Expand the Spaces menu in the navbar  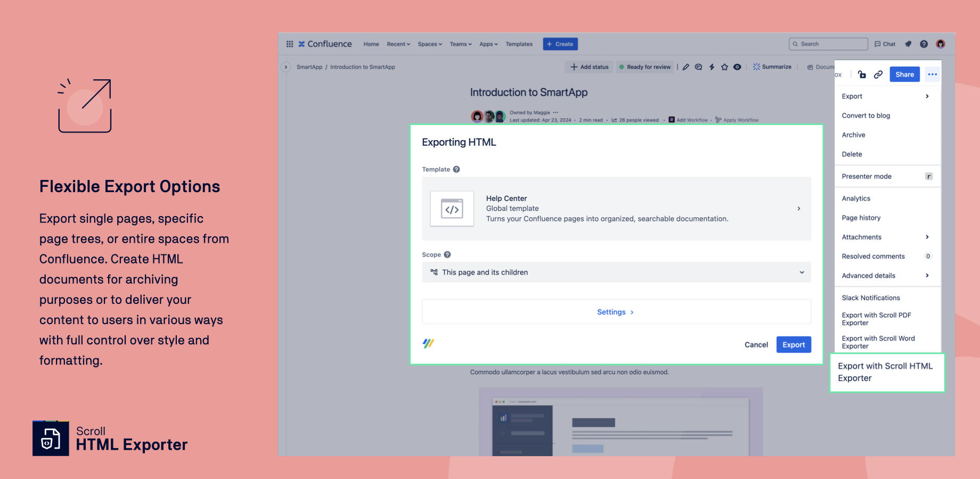point(429,44)
